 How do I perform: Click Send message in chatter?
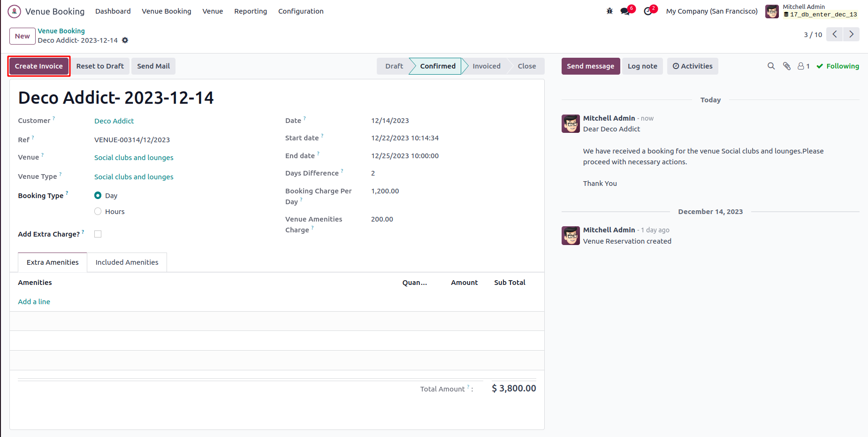(x=590, y=66)
